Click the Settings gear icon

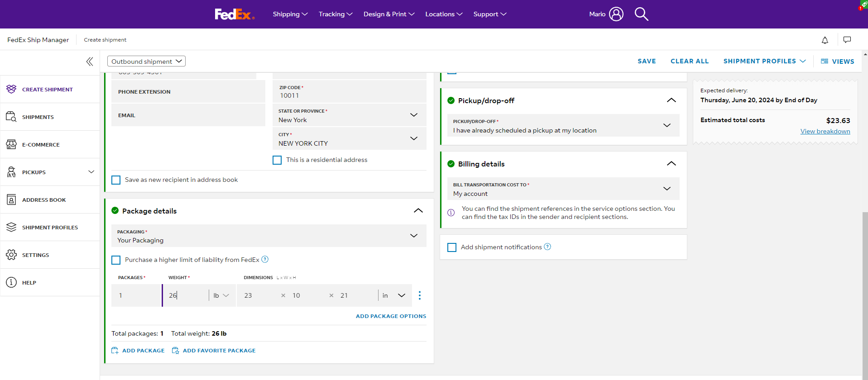click(x=11, y=255)
